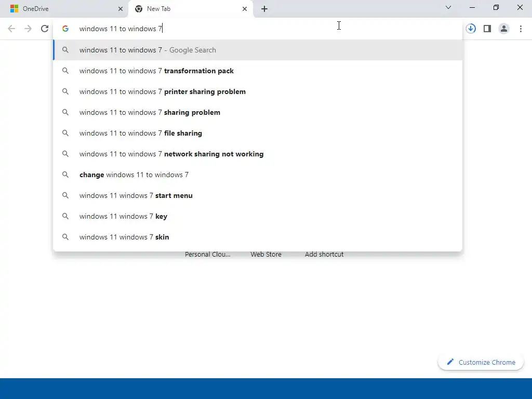
Task: Click search icon beside 'file sharing' suggestion
Action: 65,133
